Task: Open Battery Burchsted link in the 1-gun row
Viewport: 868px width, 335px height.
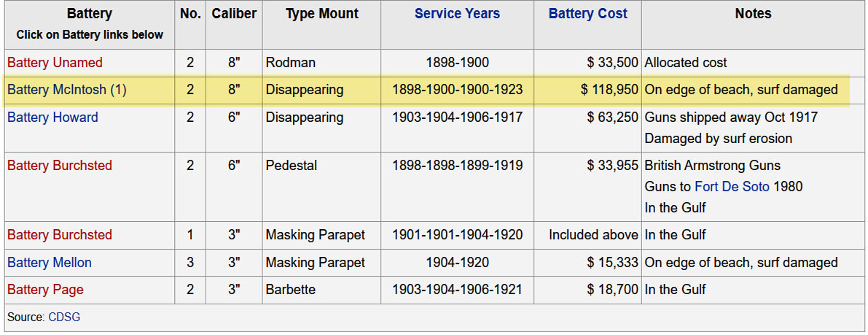Action: 59,235
